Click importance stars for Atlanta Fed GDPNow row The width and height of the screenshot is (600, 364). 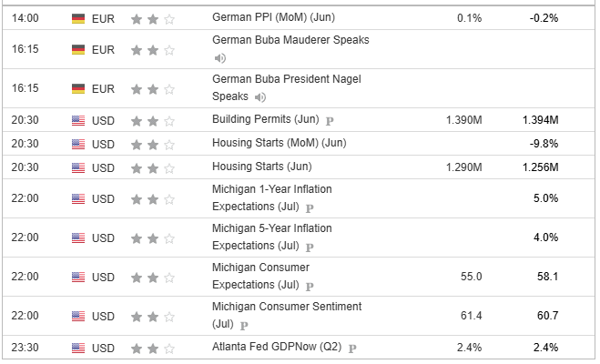[153, 349]
